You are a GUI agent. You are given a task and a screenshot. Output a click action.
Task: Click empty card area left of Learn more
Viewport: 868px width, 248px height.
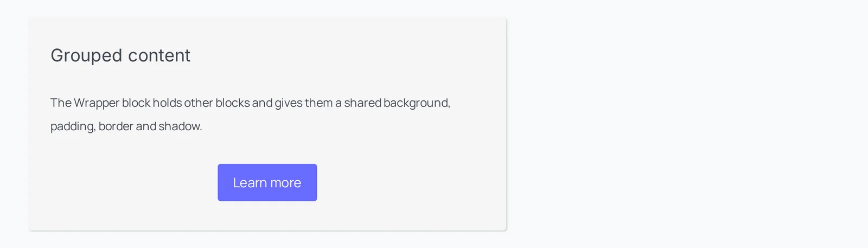pyautogui.click(x=130, y=183)
